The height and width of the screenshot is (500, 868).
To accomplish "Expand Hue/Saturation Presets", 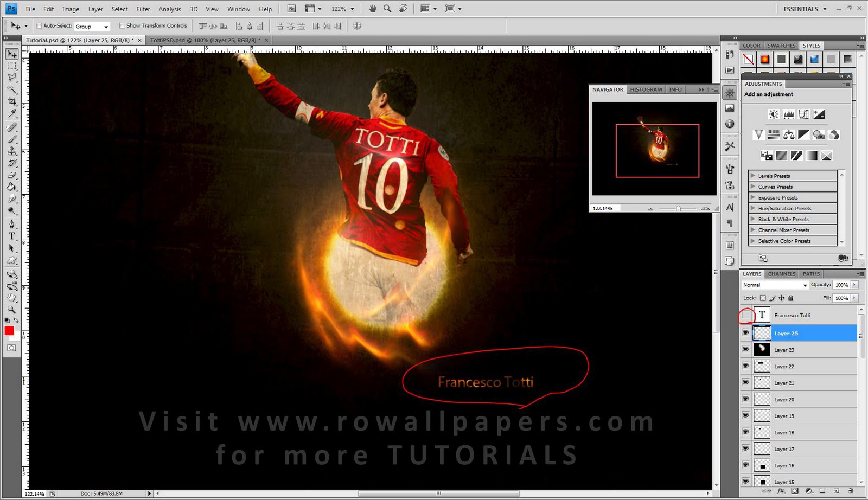I will [752, 208].
